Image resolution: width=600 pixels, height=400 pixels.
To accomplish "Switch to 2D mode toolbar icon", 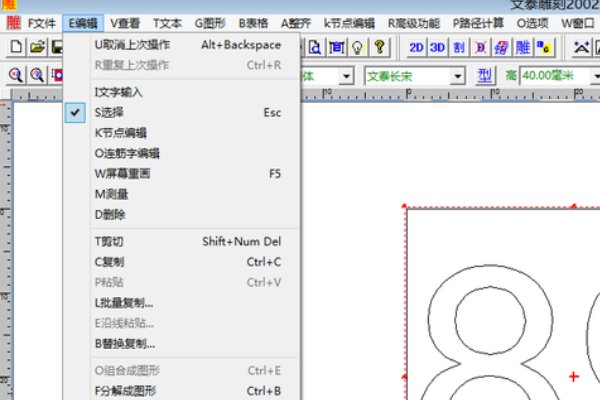I will point(416,47).
